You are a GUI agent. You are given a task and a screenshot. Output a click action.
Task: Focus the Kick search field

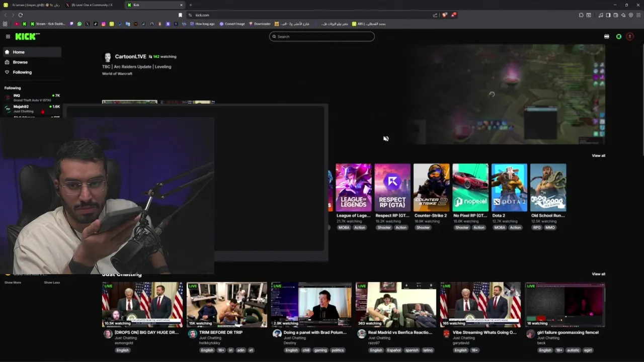point(322,37)
